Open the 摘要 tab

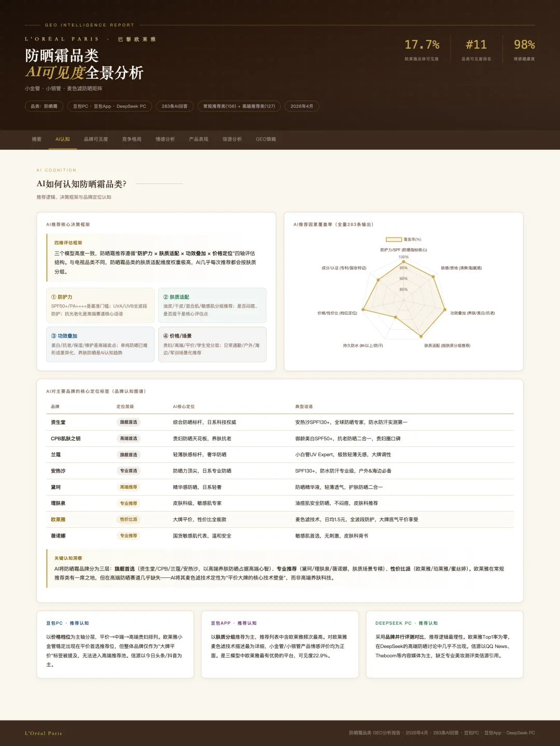[x=36, y=139]
